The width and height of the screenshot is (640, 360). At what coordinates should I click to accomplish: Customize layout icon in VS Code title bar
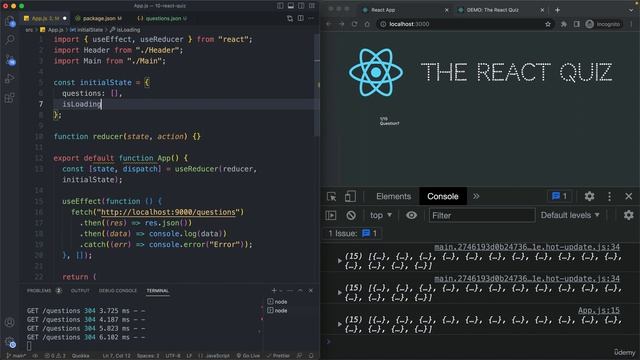point(312,6)
